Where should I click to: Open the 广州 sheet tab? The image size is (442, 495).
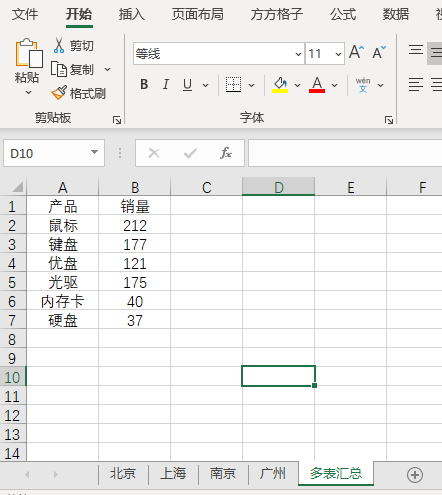pyautogui.click(x=273, y=473)
